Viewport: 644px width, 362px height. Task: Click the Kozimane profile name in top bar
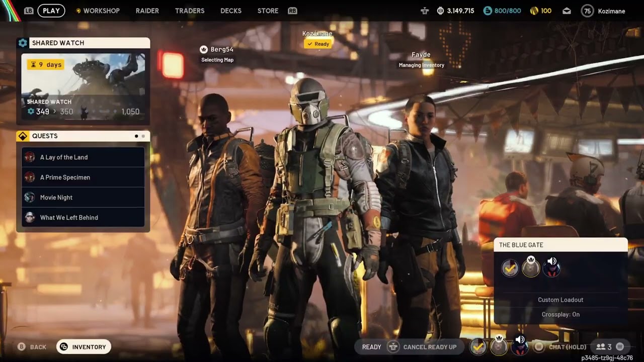(x=611, y=11)
